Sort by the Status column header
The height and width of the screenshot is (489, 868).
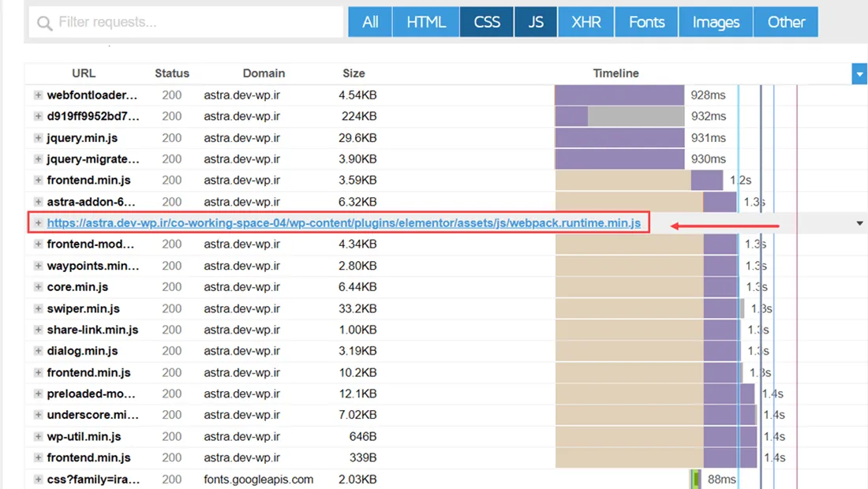click(x=172, y=73)
